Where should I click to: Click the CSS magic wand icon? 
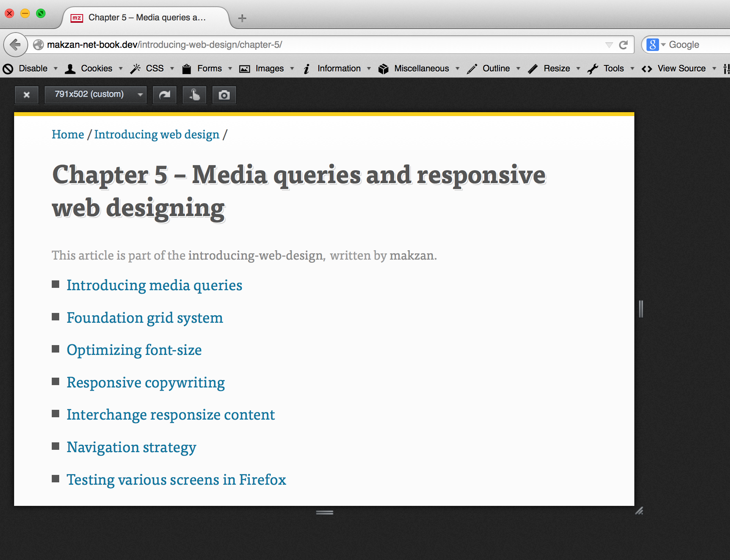tap(136, 68)
